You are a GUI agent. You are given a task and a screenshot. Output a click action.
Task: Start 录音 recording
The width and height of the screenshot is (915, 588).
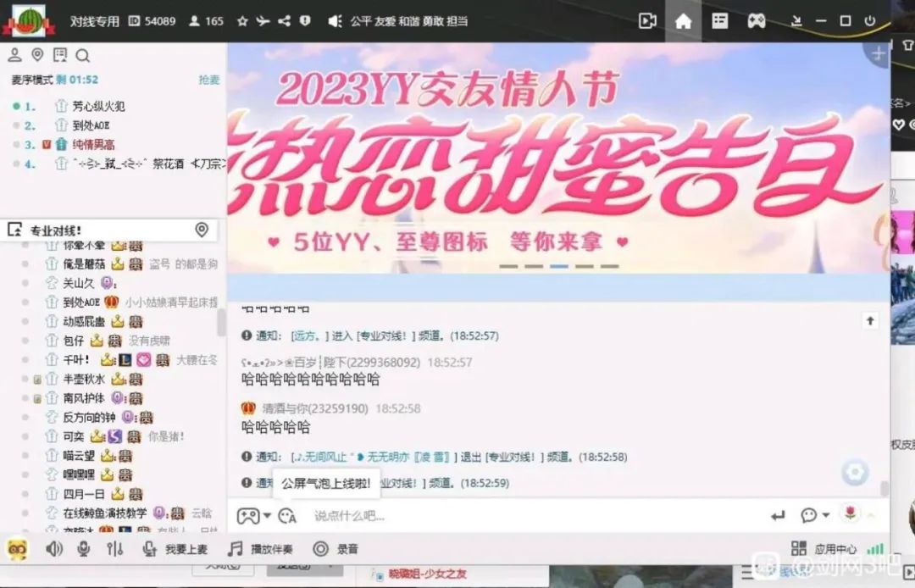point(335,549)
